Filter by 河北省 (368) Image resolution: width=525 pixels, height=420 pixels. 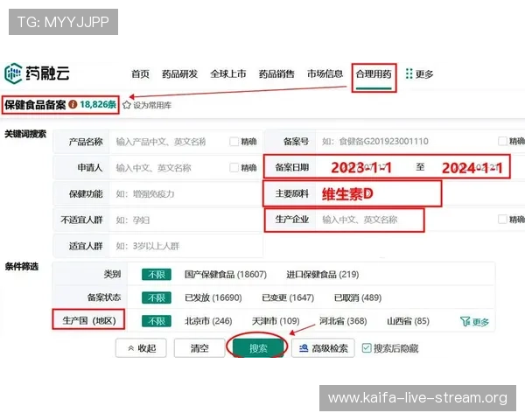point(343,321)
